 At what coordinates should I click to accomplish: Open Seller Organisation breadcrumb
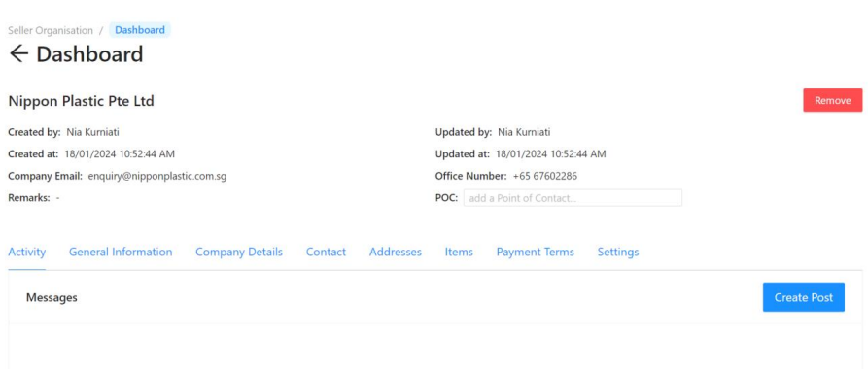coord(51,30)
